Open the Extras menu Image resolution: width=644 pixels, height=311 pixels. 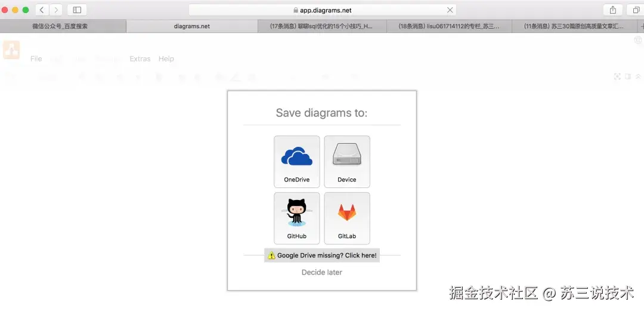pos(140,59)
